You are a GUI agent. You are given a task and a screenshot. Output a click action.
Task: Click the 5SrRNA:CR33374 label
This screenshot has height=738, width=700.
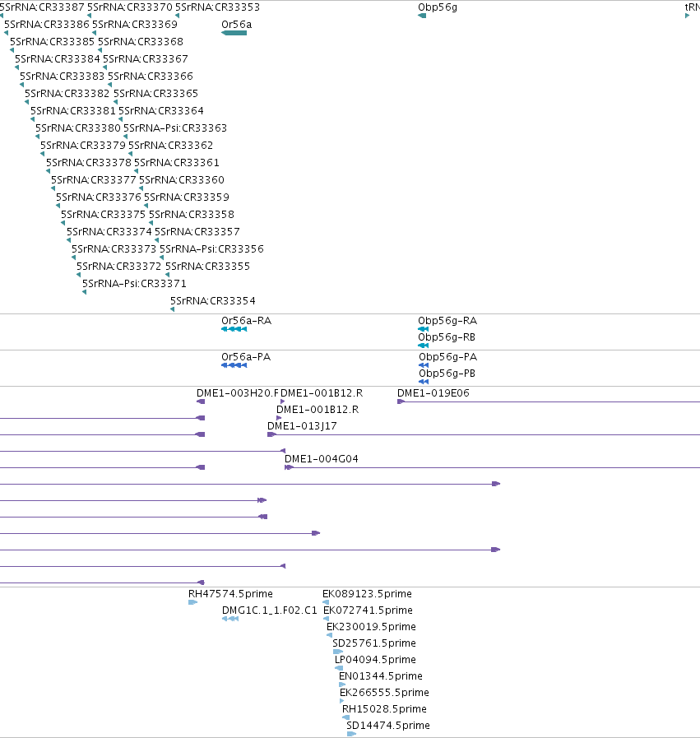coord(109,232)
